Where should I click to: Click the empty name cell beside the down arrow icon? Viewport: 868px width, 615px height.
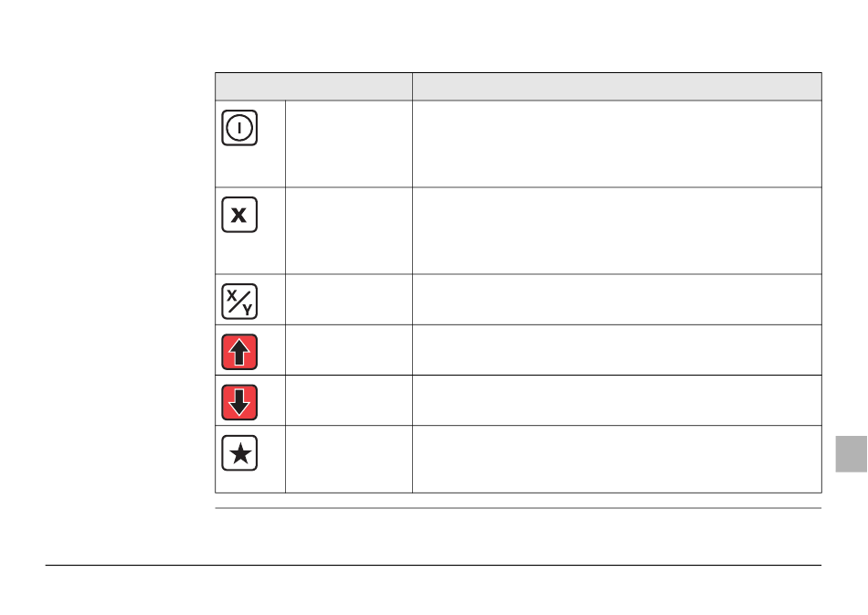pyautogui.click(x=349, y=400)
